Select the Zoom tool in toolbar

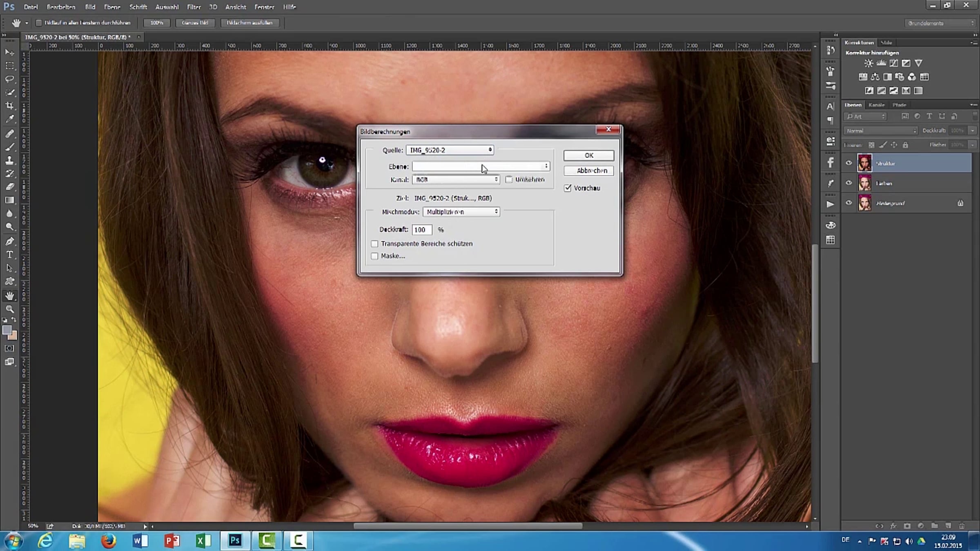tap(9, 309)
